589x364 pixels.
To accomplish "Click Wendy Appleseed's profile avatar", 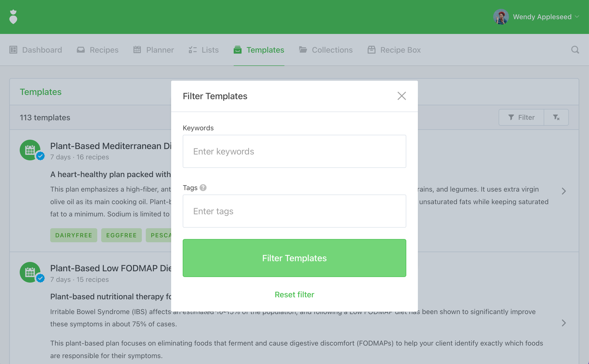I will click(x=501, y=17).
